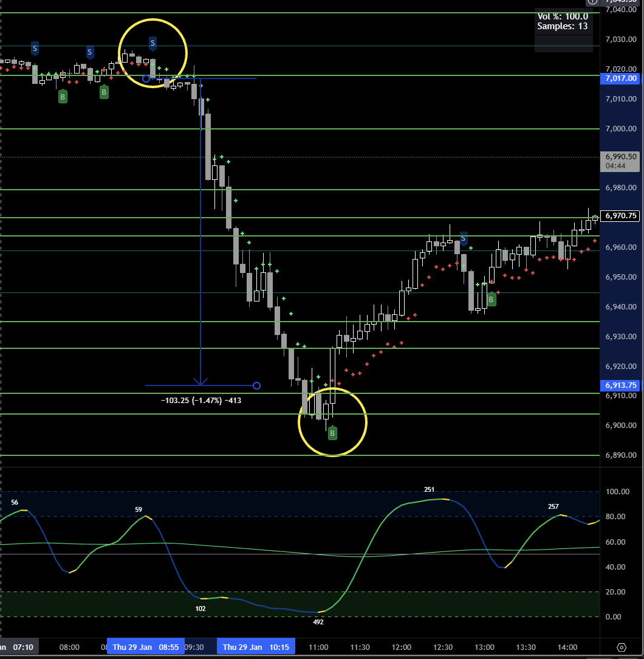This screenshot has height=659, width=644.
Task: Click the 13:30 time axis label
Action: [526, 647]
